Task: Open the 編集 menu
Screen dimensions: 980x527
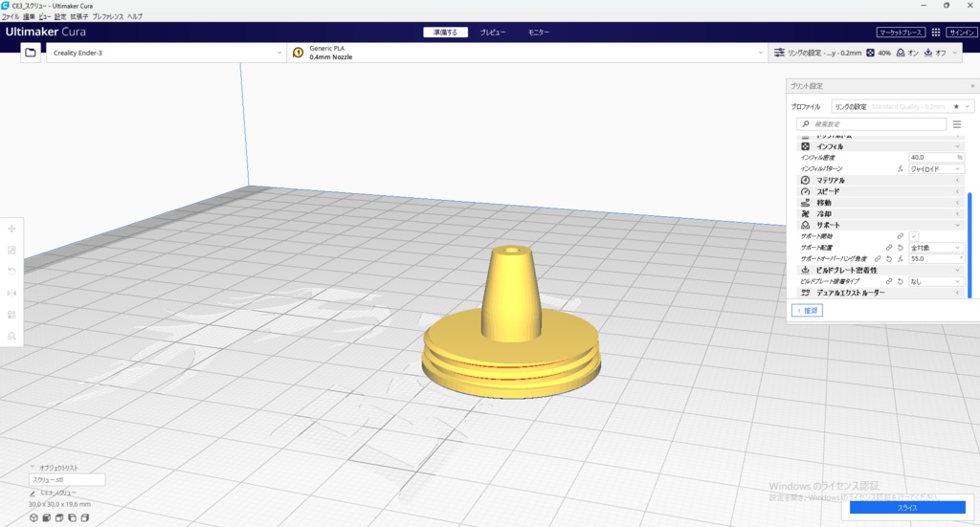Action: (x=29, y=17)
